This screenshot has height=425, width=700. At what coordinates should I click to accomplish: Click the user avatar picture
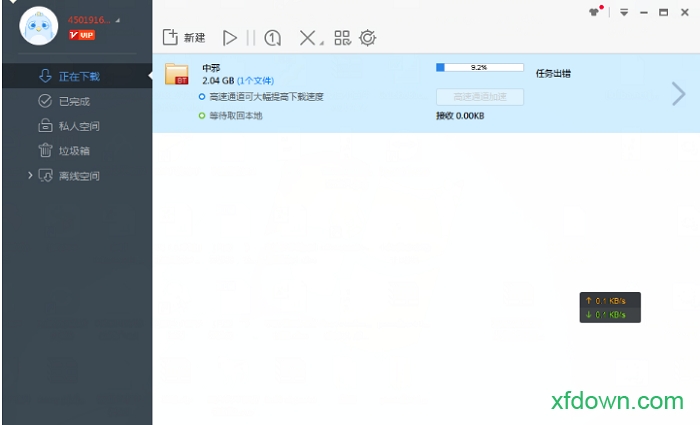click(38, 26)
